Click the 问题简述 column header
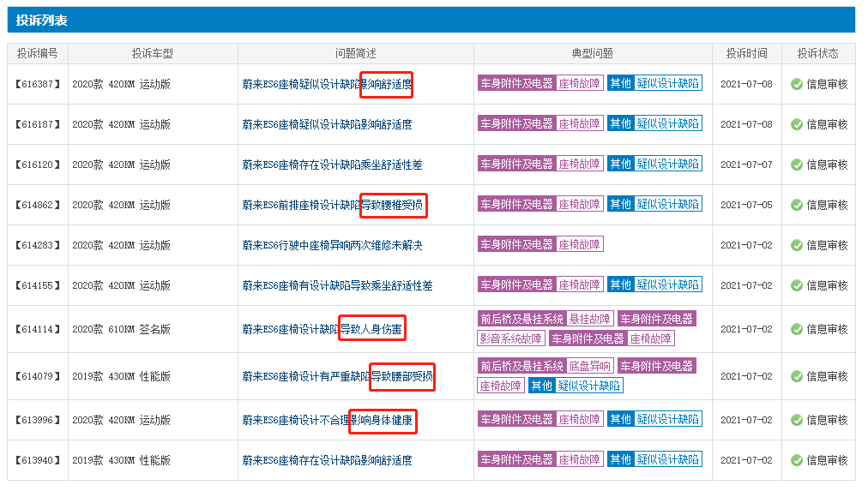The width and height of the screenshot is (868, 491). point(356,54)
